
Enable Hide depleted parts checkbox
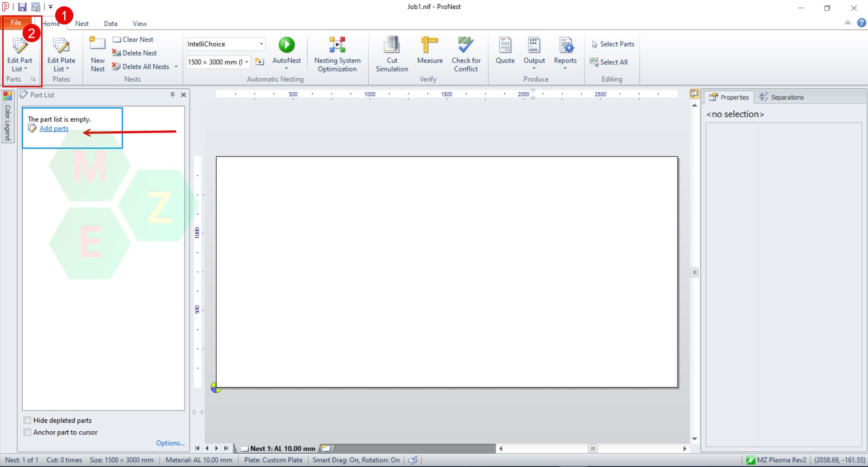pos(28,420)
